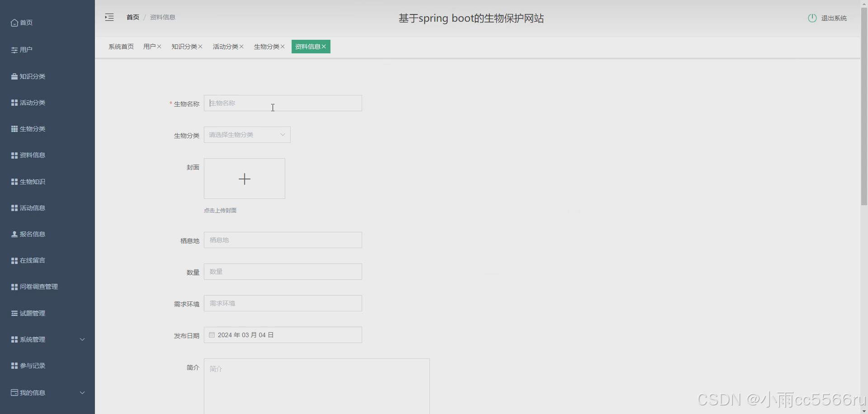The width and height of the screenshot is (868, 414).
Task: Click the 需求环境 input field
Action: (x=283, y=303)
